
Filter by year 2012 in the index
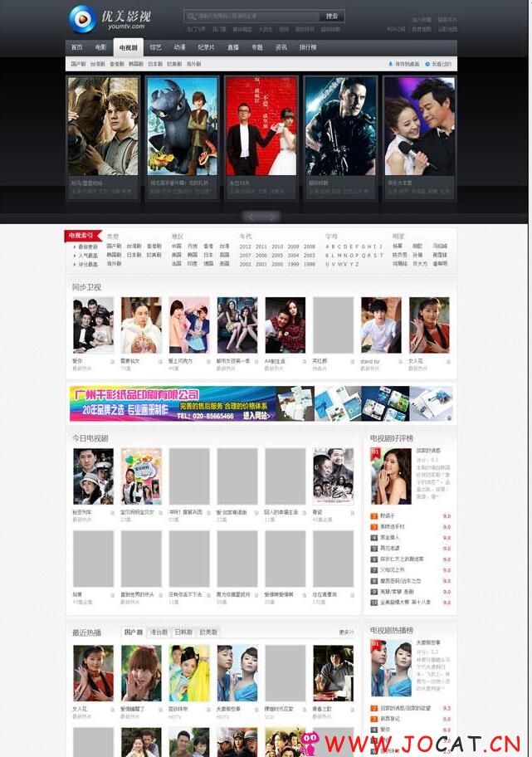245,247
